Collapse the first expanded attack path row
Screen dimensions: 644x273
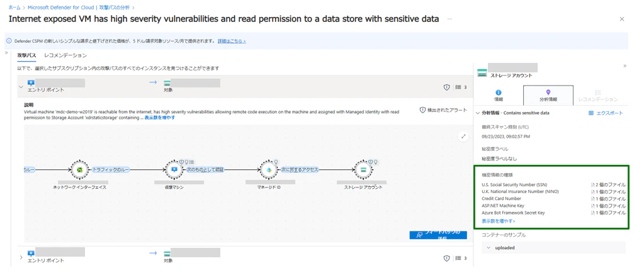tap(21, 87)
